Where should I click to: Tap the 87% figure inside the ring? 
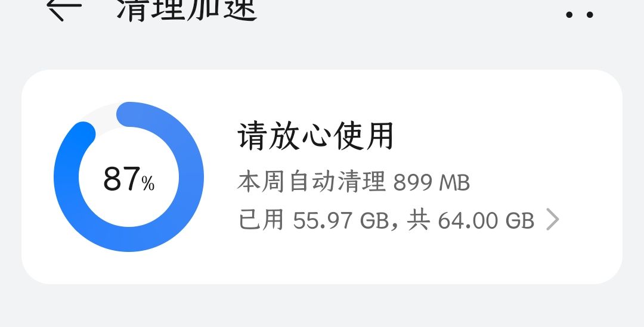click(x=129, y=179)
